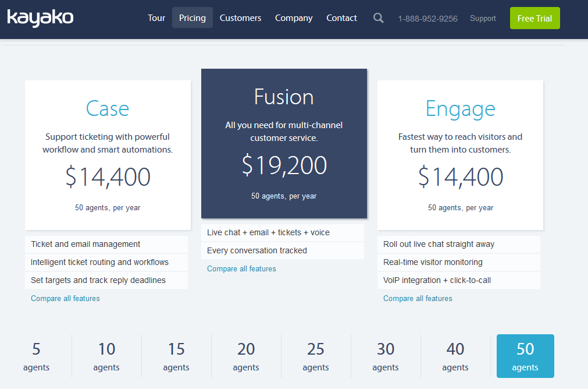Select the Case plan card
This screenshot has height=389, width=588.
[108, 155]
